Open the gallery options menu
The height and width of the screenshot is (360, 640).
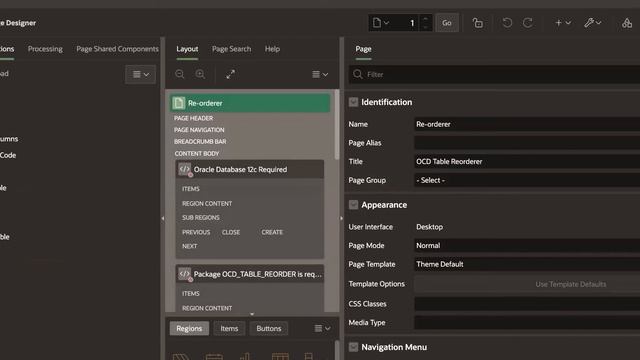pyautogui.click(x=322, y=328)
